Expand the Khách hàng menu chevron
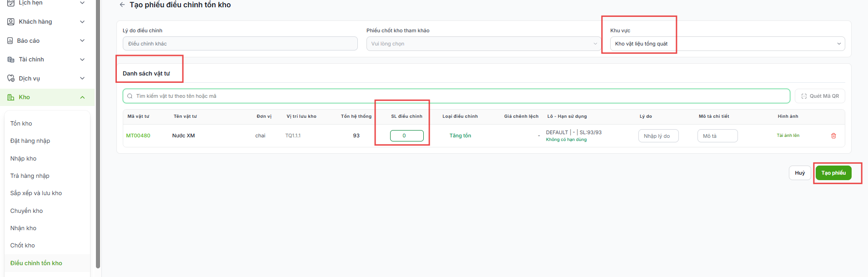Image resolution: width=868 pixels, height=277 pixels. pos(82,22)
